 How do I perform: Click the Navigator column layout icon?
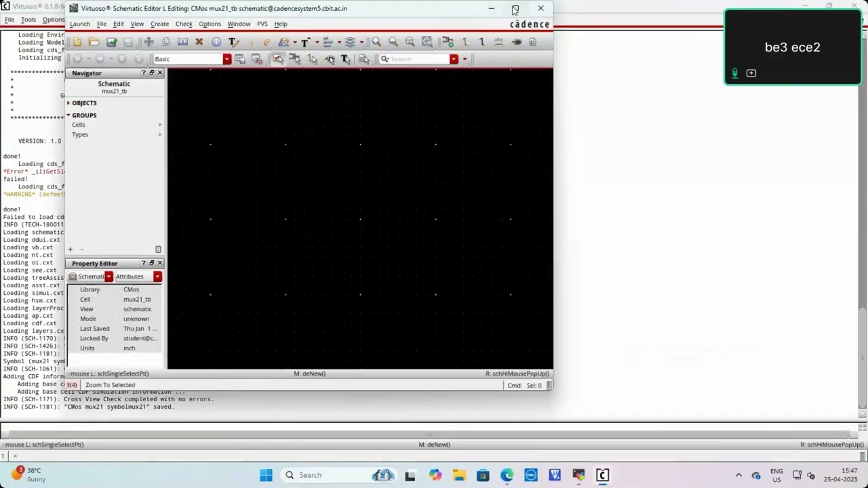158,249
